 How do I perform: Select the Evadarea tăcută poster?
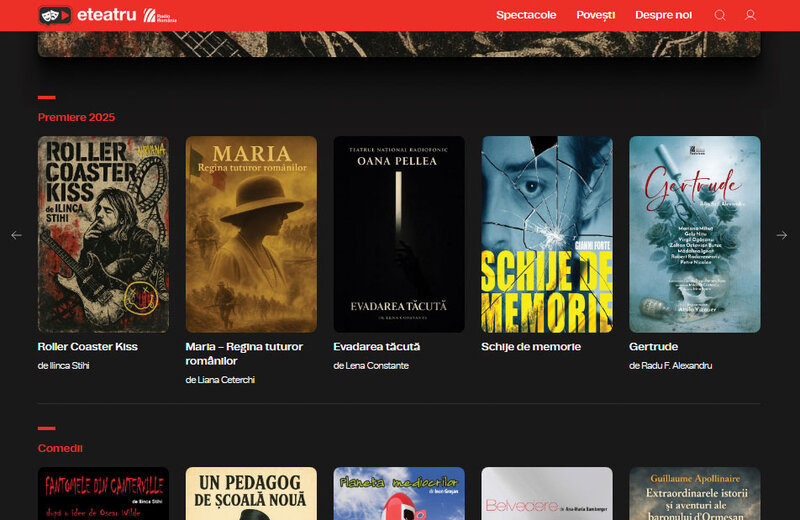(x=399, y=234)
